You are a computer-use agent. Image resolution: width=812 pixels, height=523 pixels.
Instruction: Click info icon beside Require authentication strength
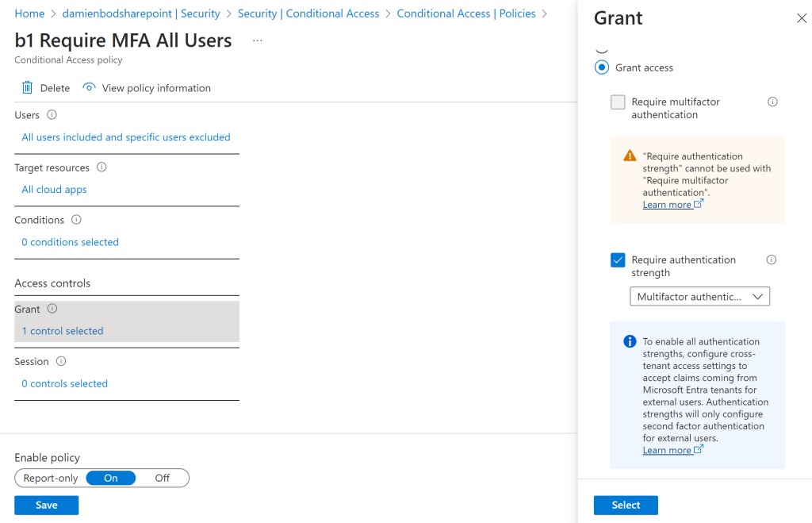pos(772,260)
